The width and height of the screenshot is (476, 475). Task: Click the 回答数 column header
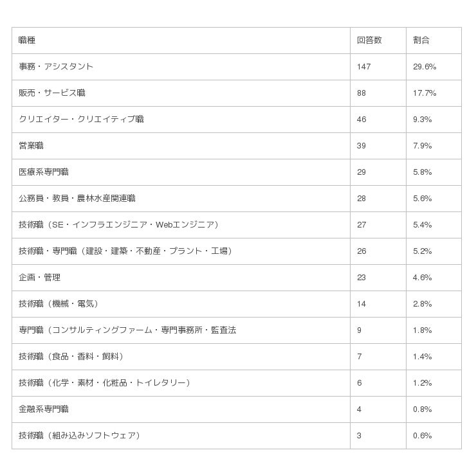(369, 40)
